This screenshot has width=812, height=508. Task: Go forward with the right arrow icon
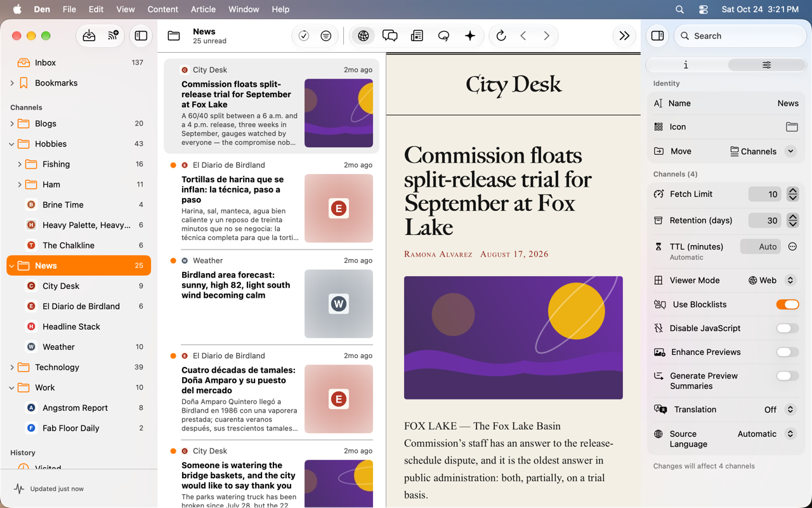(546, 36)
